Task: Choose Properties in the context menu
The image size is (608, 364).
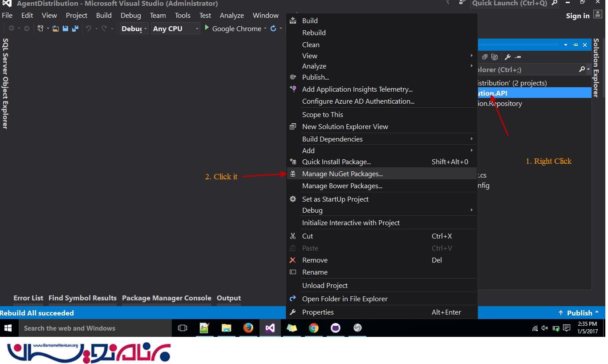Action: [382, 312]
